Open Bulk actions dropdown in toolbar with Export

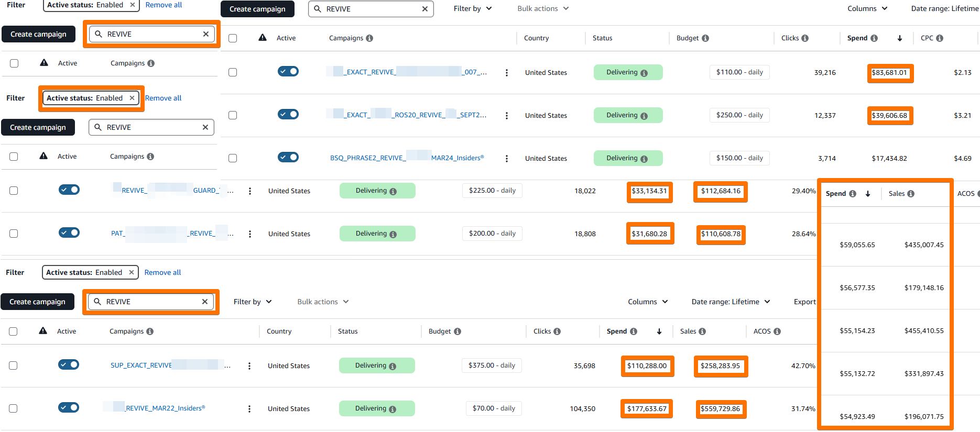(323, 302)
